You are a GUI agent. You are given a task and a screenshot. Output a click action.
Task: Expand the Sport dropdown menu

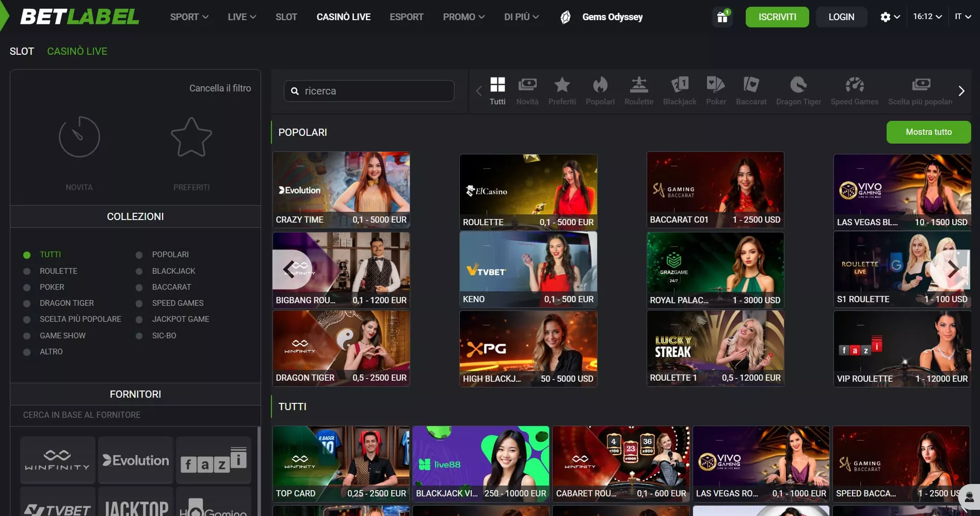pos(189,17)
